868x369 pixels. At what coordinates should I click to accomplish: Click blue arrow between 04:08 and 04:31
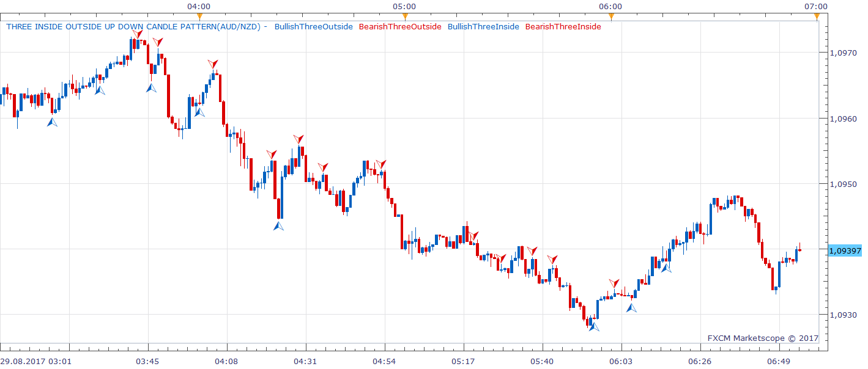click(278, 225)
